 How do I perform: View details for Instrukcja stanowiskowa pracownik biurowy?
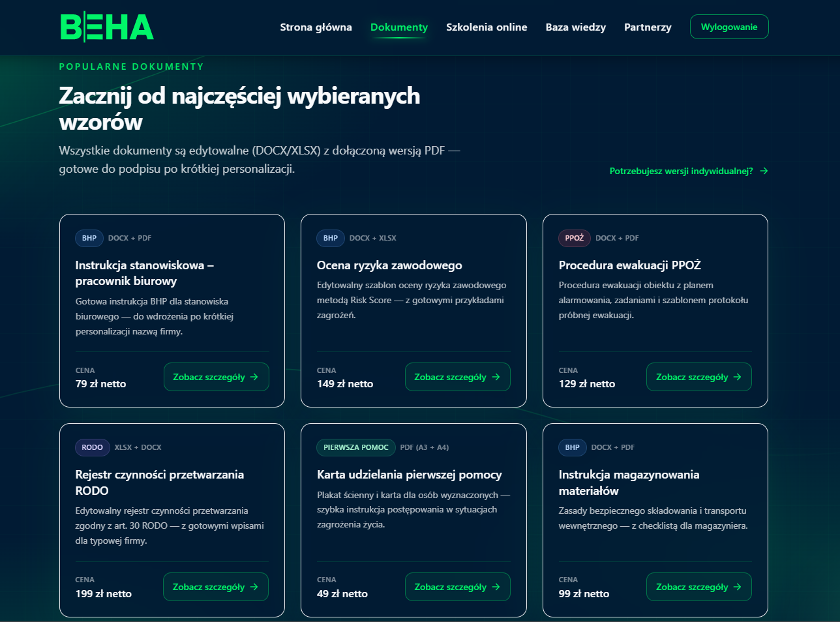click(217, 377)
